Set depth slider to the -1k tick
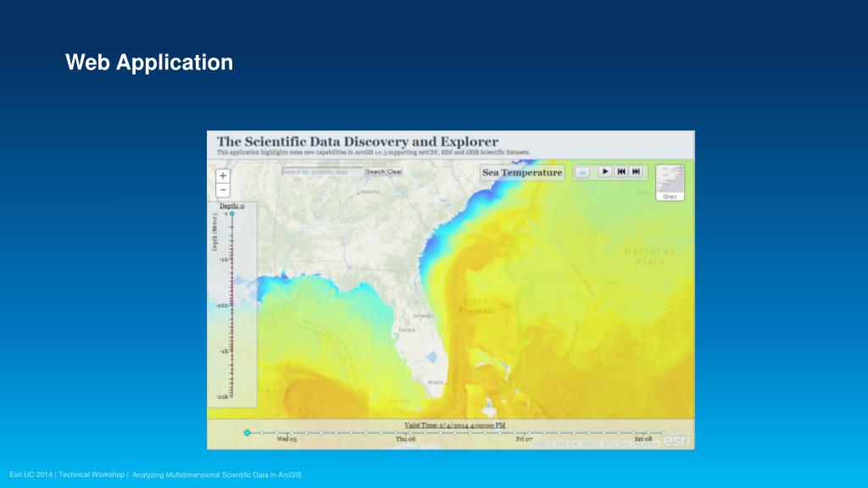The height and width of the screenshot is (488, 868). pyautogui.click(x=231, y=352)
